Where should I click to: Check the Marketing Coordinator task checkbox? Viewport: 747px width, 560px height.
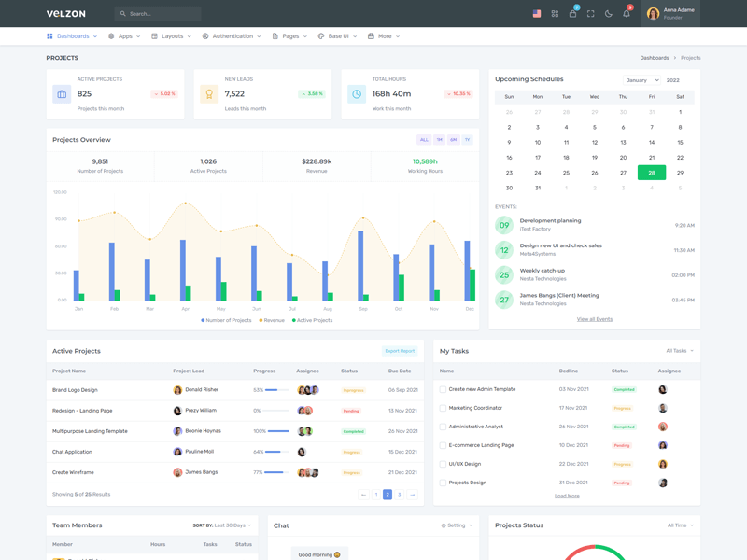(443, 407)
